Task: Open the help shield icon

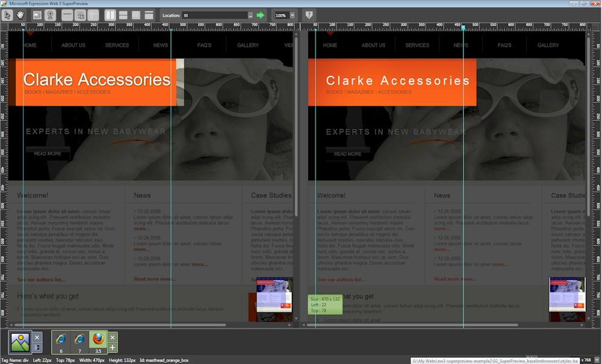Action: tap(309, 16)
